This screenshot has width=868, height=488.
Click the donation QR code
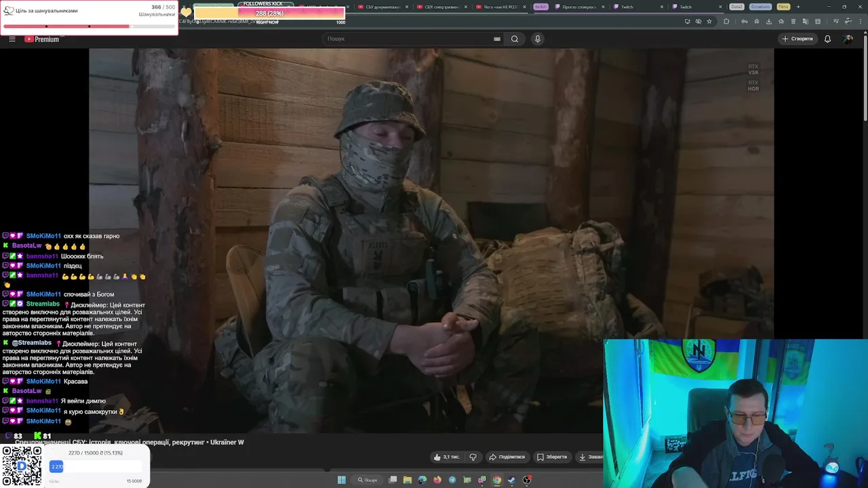22,466
